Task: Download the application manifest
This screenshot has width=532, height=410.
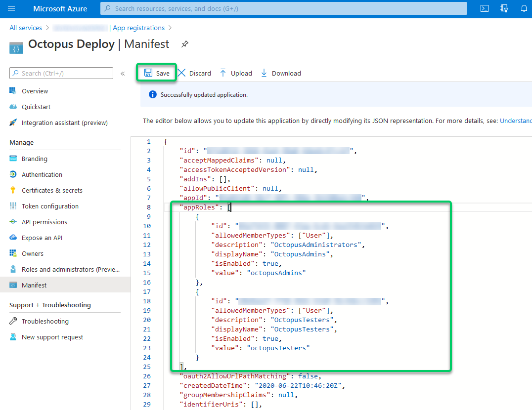Action: (280, 73)
